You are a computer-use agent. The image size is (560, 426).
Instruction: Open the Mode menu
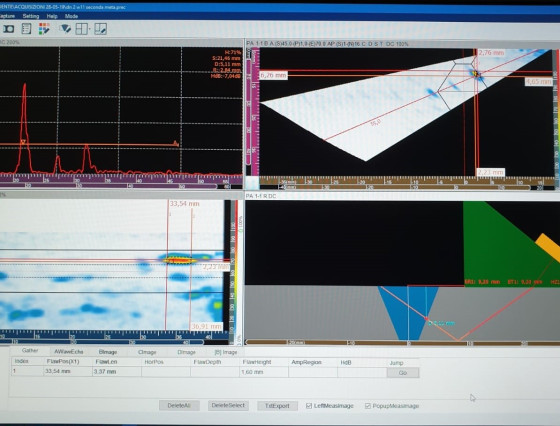71,16
